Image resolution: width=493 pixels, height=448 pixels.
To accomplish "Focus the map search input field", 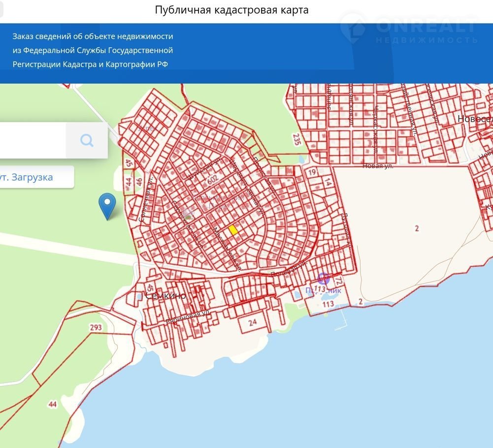I will pyautogui.click(x=32, y=141).
